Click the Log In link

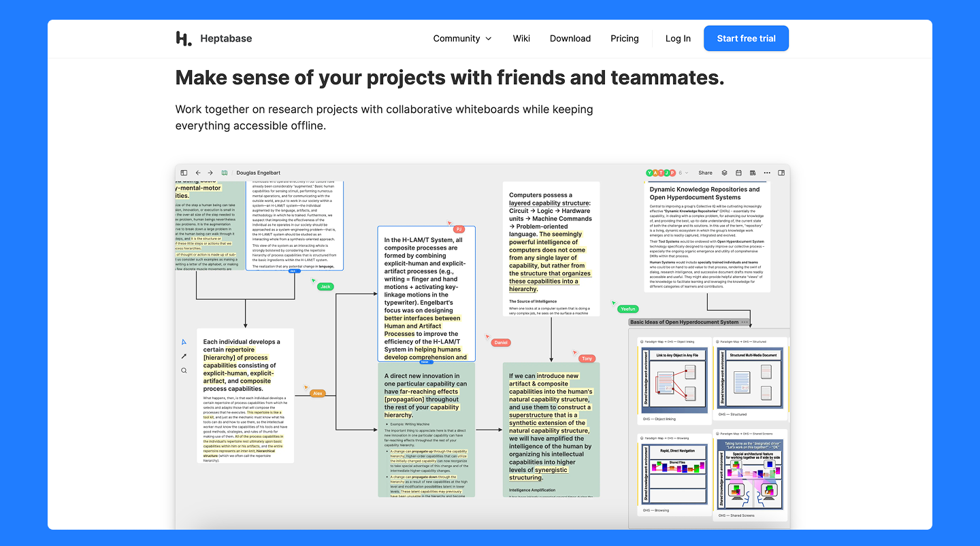pyautogui.click(x=678, y=38)
